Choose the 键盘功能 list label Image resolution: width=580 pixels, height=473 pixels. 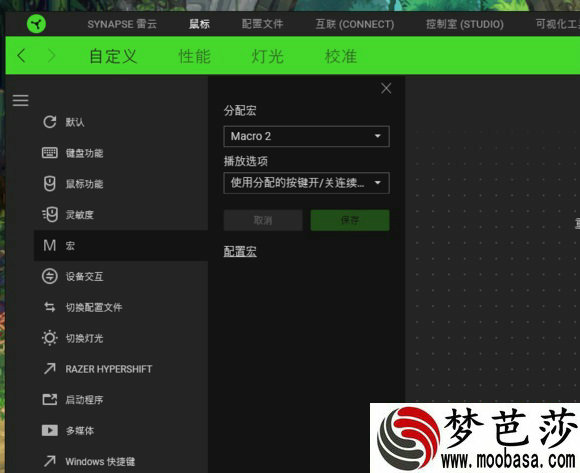pyautogui.click(x=84, y=153)
